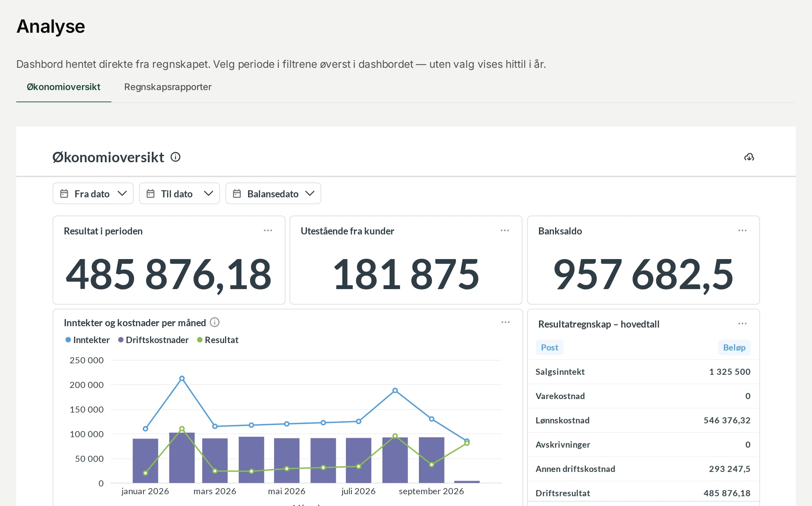This screenshot has width=812, height=506.
Task: Toggle the Resultat legend series
Action: click(x=218, y=340)
